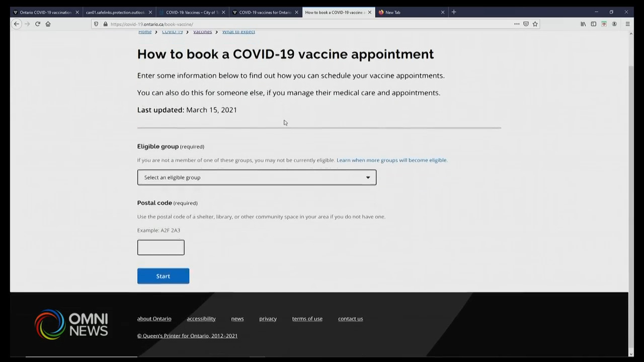Toggle the Firefox sidebar view icon
Image resolution: width=644 pixels, height=362 pixels.
[x=594, y=24]
